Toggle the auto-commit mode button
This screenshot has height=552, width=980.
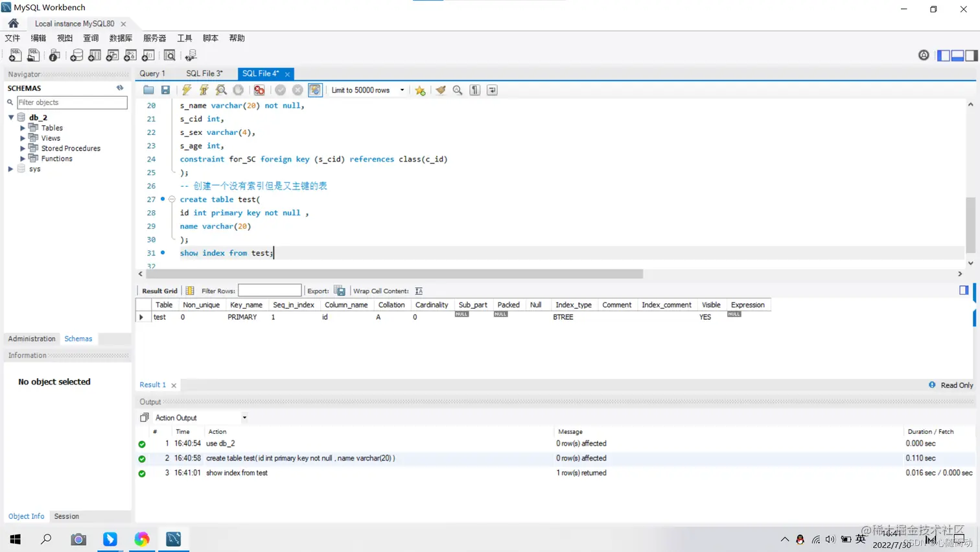[315, 90]
